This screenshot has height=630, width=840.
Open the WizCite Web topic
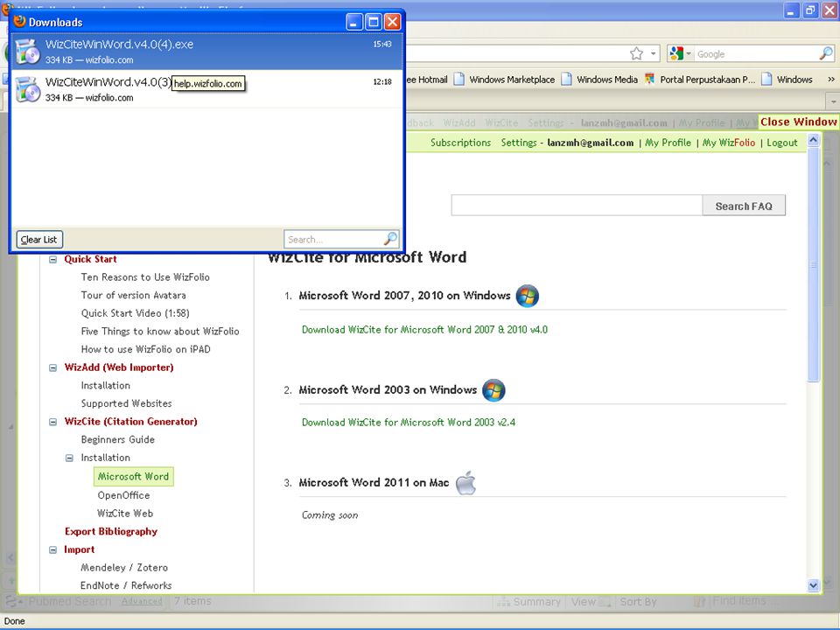[125, 514]
